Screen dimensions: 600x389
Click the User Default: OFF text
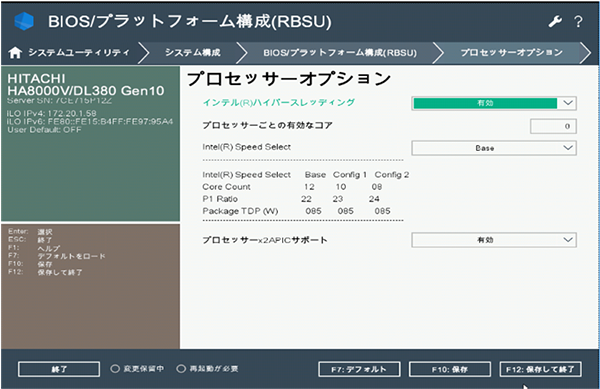pos(44,130)
